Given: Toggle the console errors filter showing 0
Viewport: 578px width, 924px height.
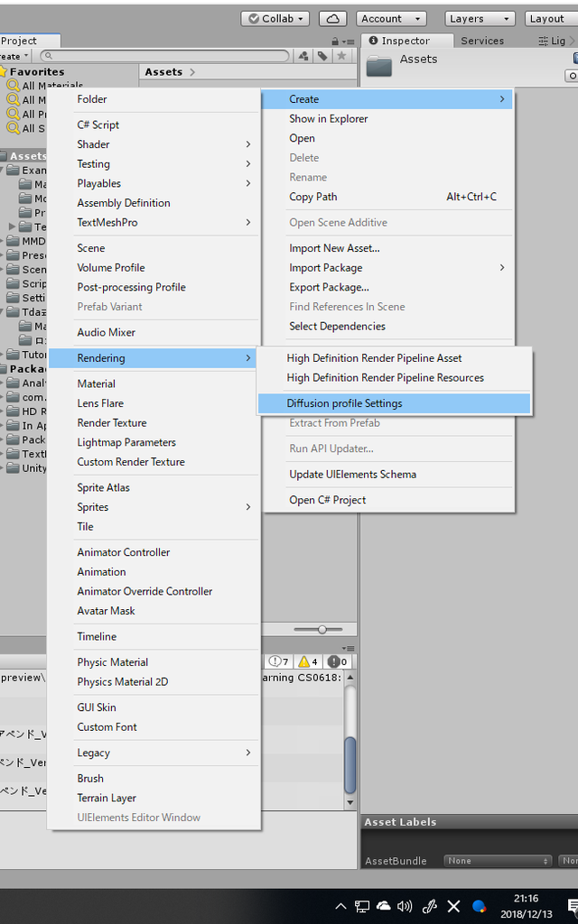Looking at the screenshot, I should tap(338, 661).
